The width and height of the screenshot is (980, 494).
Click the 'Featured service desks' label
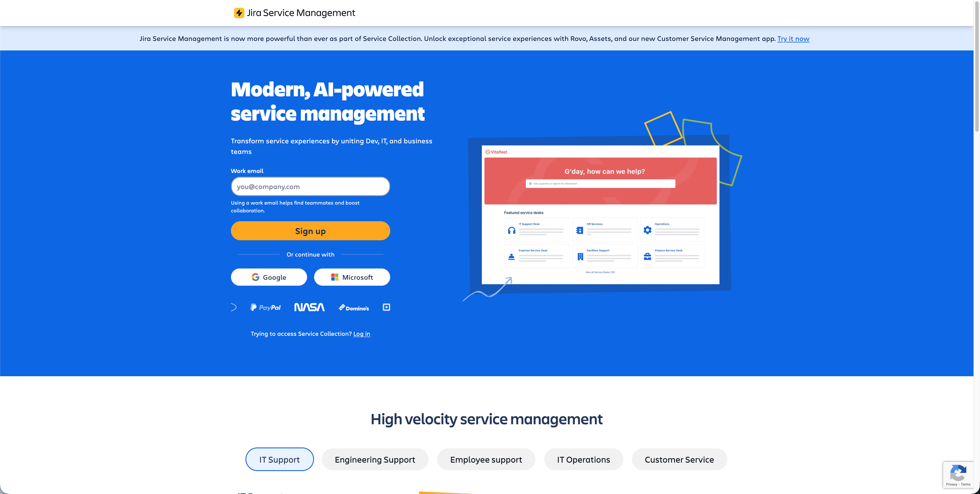(524, 213)
